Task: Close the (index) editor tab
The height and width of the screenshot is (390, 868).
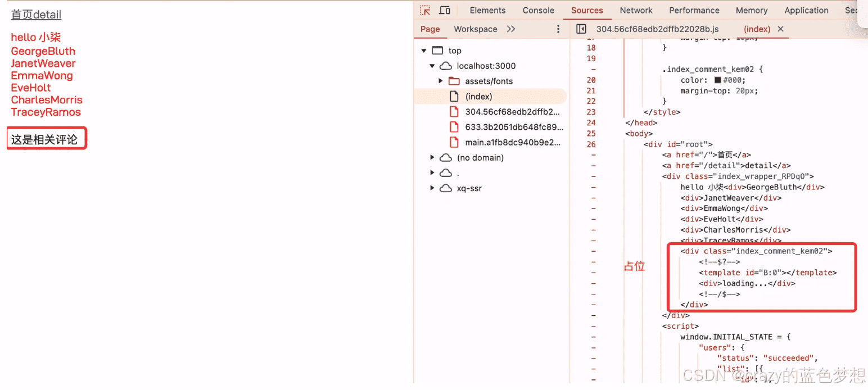Action: tap(780, 29)
